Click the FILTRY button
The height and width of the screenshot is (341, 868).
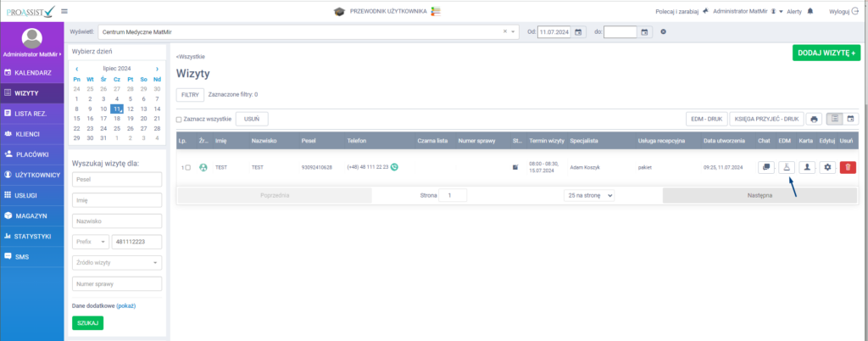pos(190,95)
